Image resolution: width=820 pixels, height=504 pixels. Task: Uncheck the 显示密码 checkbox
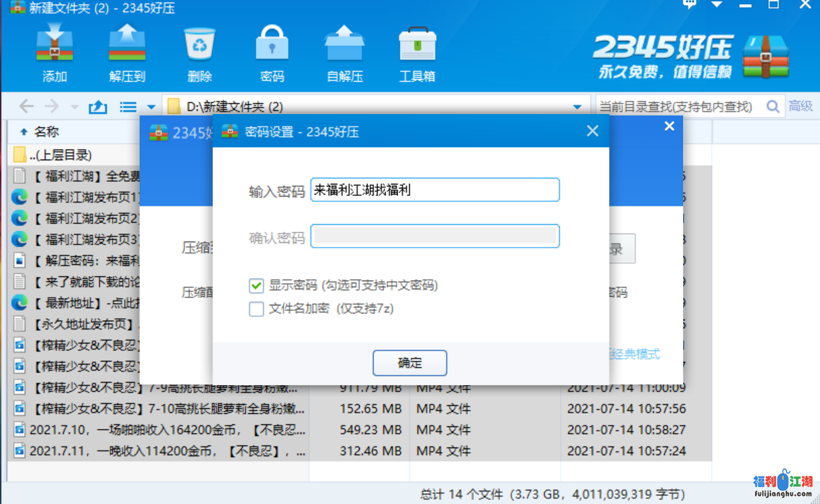256,286
